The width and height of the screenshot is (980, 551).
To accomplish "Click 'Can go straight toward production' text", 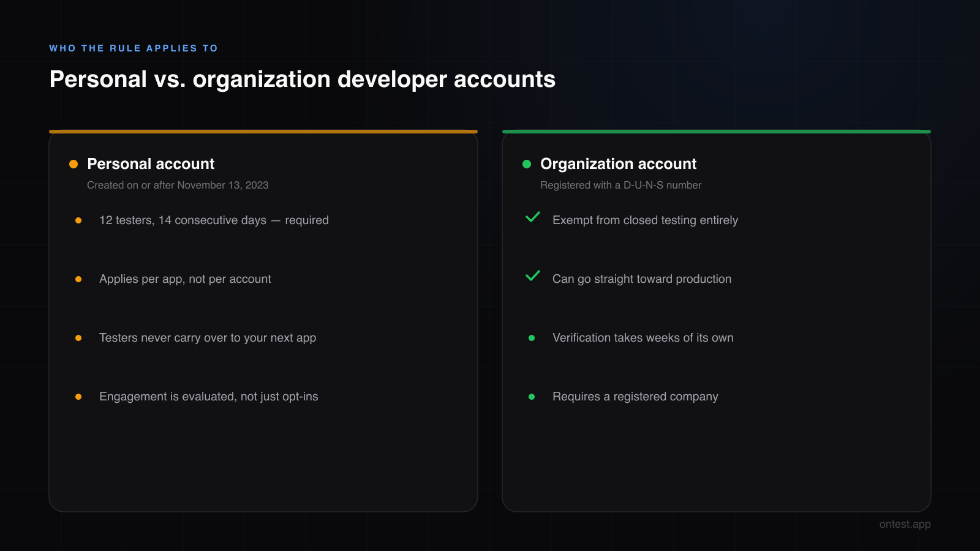I will (x=642, y=279).
